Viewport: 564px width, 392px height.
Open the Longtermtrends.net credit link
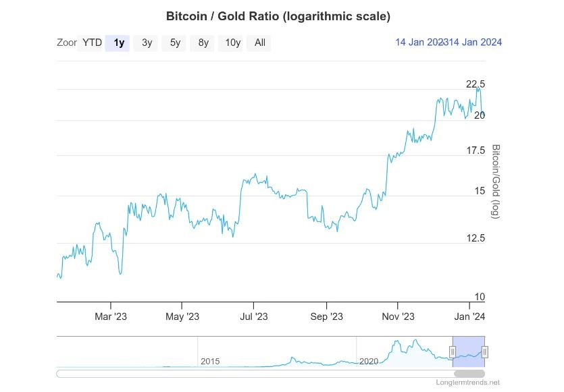[467, 383]
